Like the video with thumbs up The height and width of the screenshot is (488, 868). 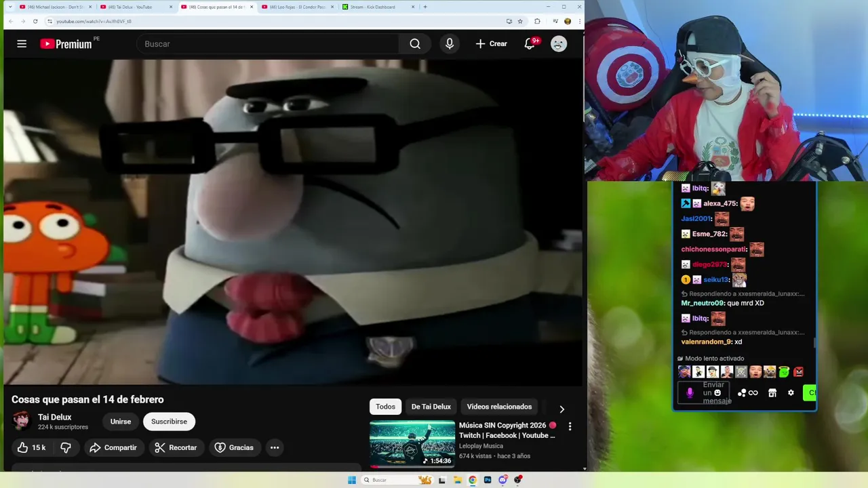coord(31,447)
